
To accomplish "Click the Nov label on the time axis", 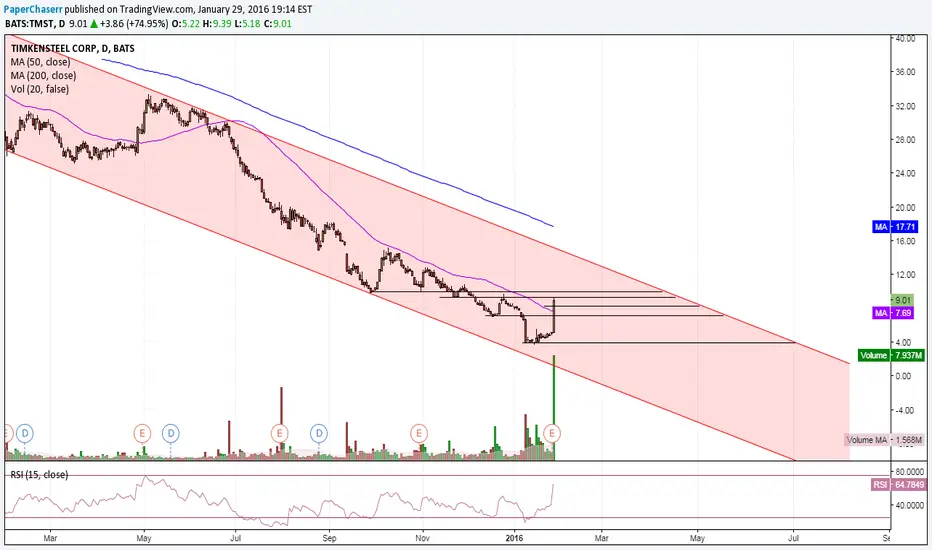I will 422,538.
